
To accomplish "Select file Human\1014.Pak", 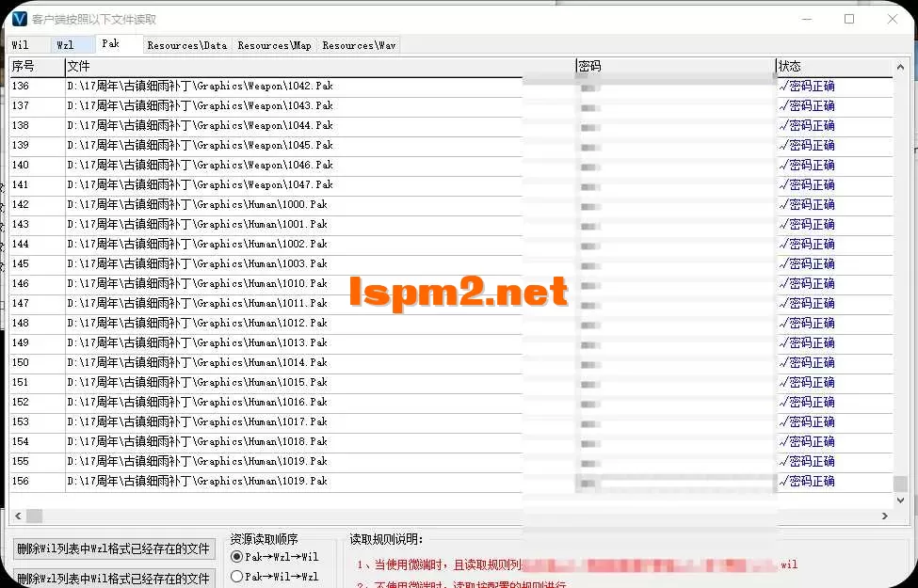I will coord(198,363).
